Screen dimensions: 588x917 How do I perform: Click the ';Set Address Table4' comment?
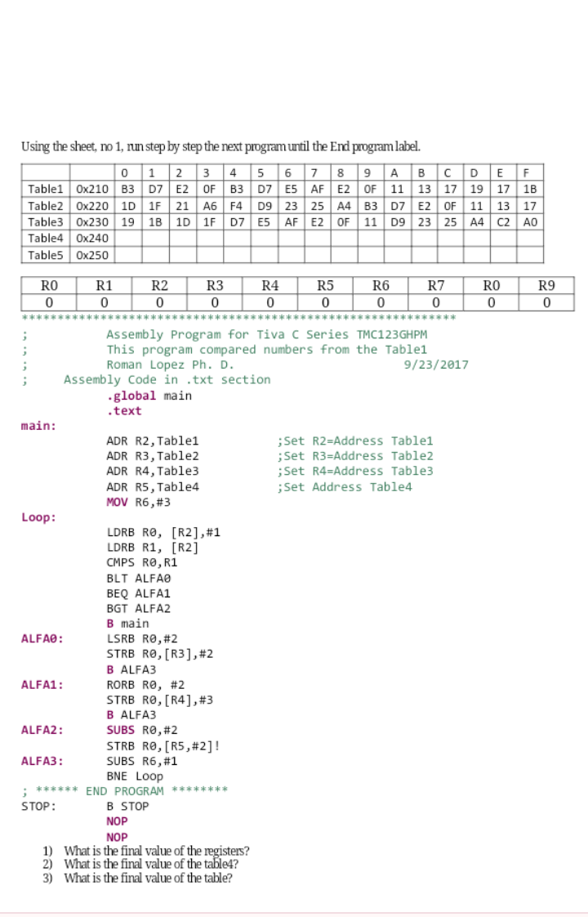pyautogui.click(x=345, y=487)
